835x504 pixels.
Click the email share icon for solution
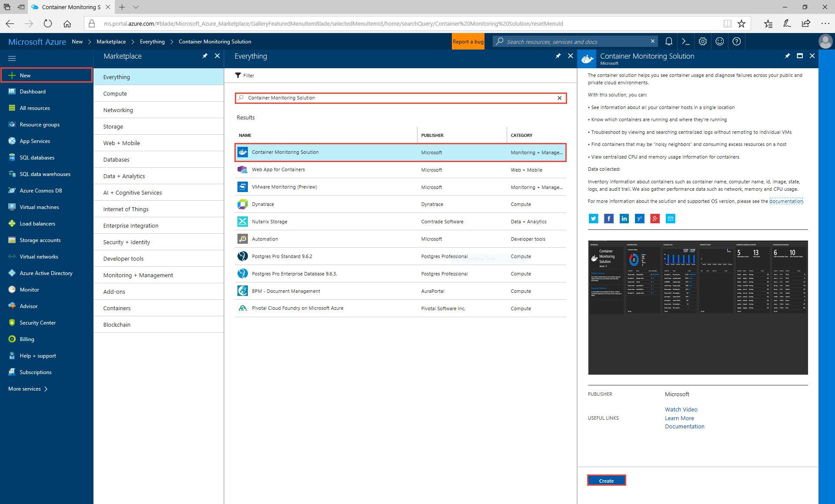[x=670, y=218]
